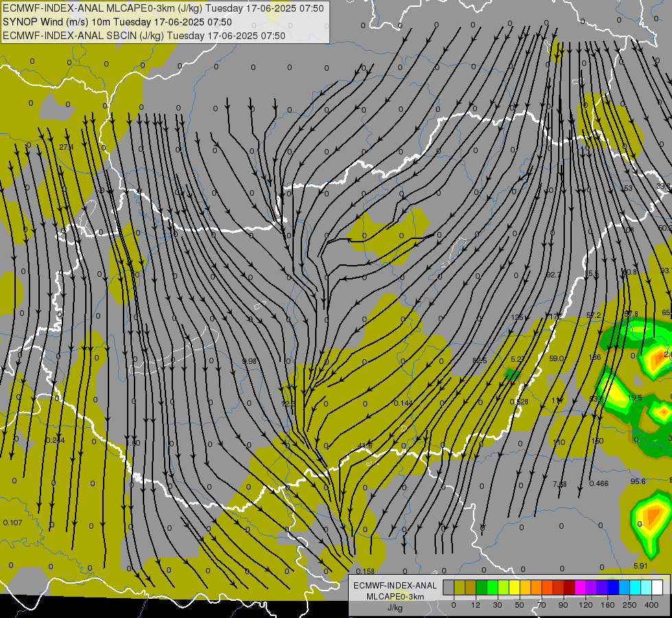Select the pure blue legend swatch

tap(614, 588)
